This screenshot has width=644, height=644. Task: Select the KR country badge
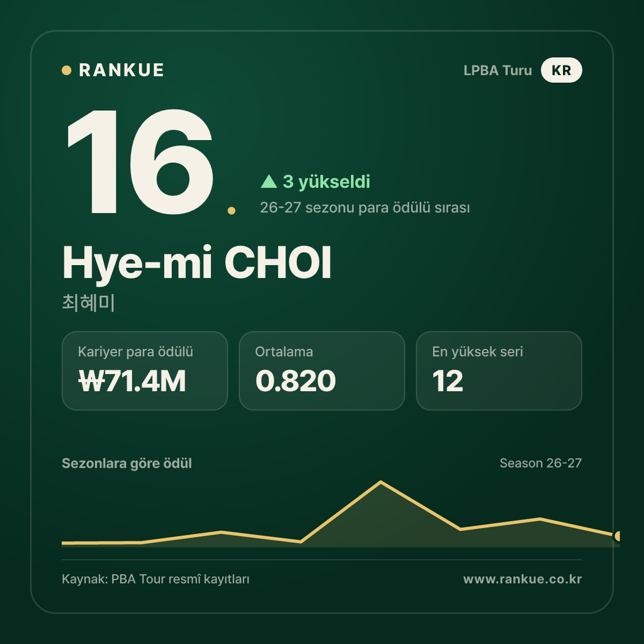tap(561, 70)
